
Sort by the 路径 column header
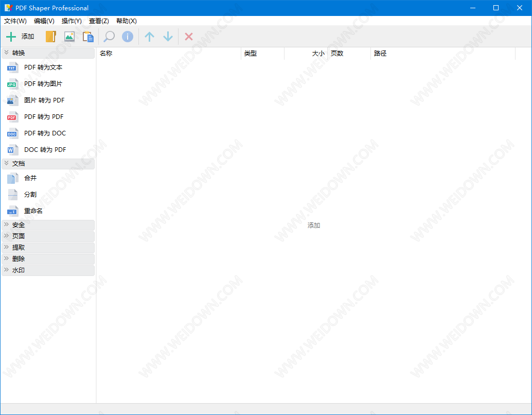coord(443,54)
